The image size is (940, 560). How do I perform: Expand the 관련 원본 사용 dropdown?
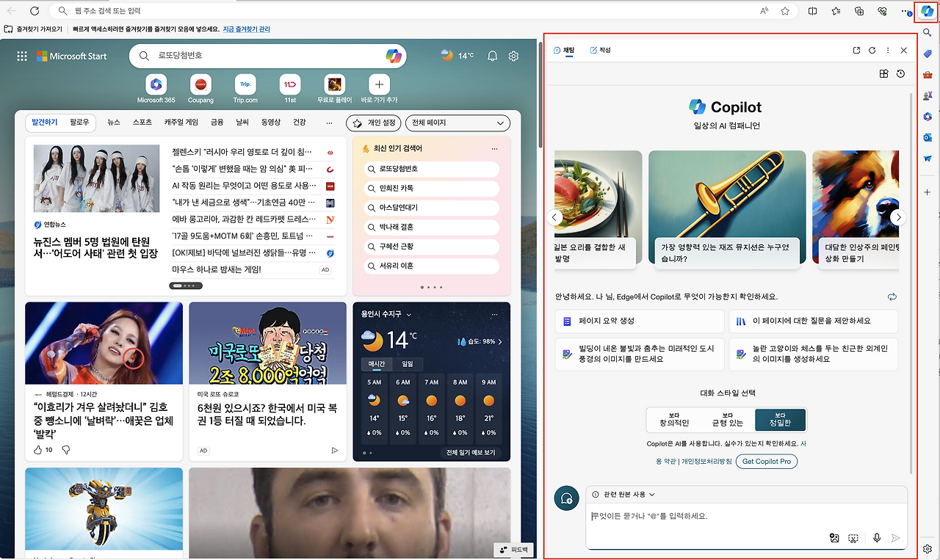click(x=623, y=495)
